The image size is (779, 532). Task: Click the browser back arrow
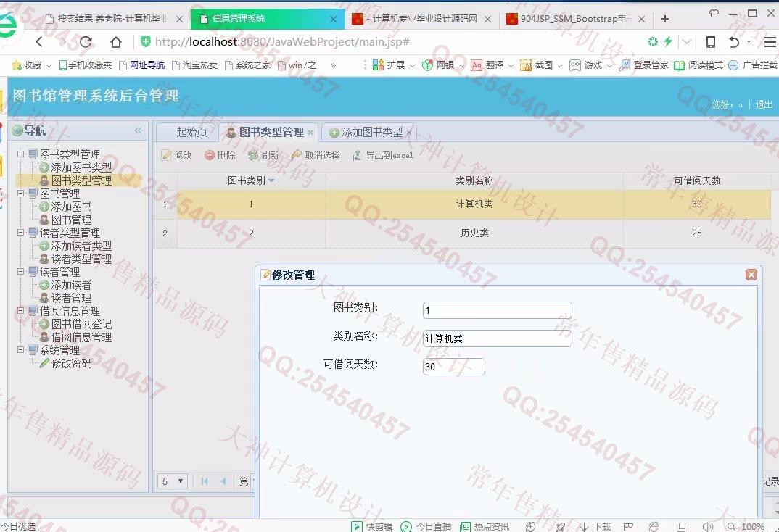tap(39, 42)
